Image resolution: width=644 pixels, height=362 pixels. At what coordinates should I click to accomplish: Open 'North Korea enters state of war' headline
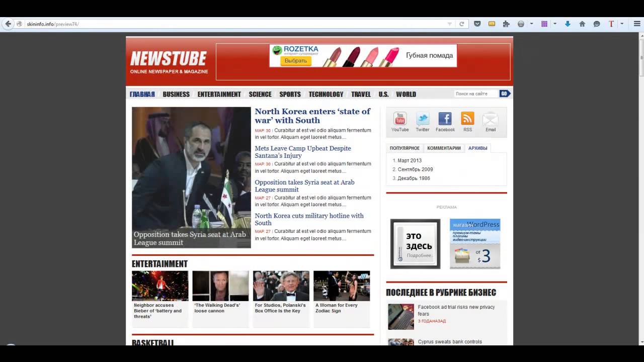(312, 116)
